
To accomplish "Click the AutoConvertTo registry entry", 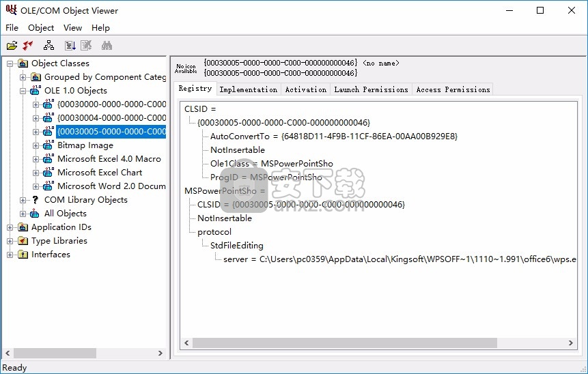I will (x=334, y=136).
